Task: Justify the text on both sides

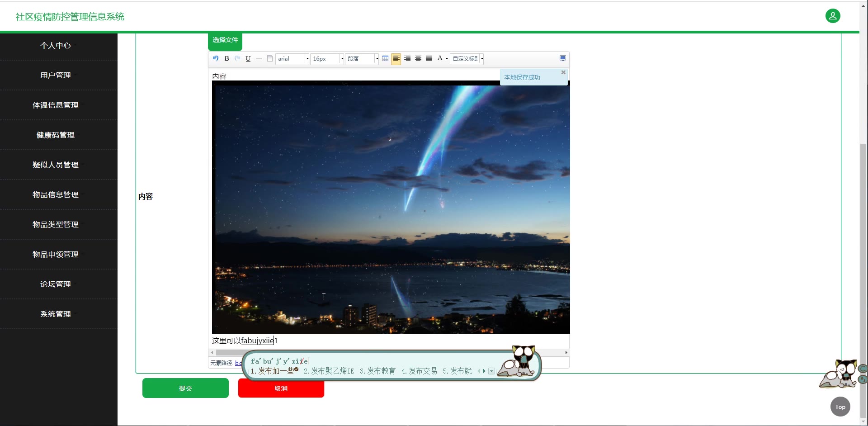Action: click(x=429, y=58)
